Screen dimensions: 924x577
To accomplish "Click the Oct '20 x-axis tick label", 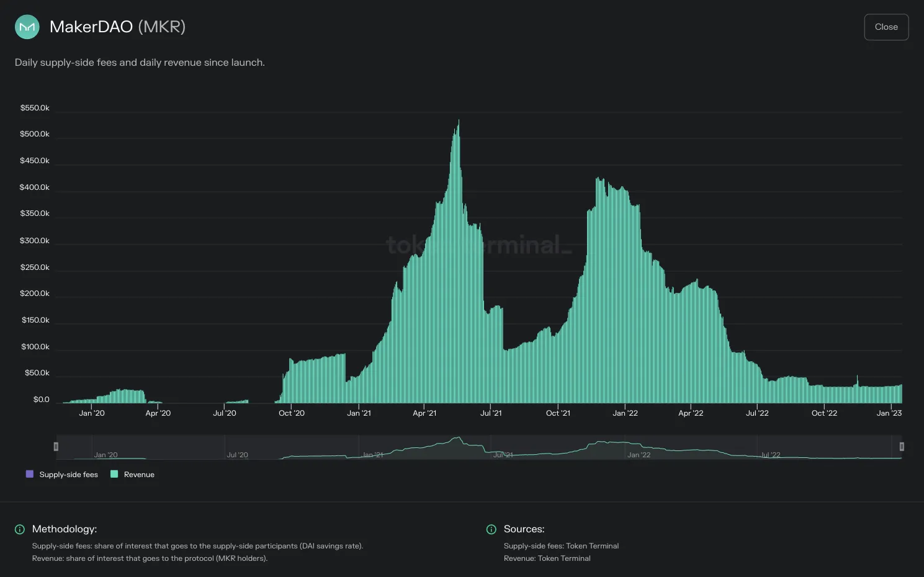I will pos(292,413).
